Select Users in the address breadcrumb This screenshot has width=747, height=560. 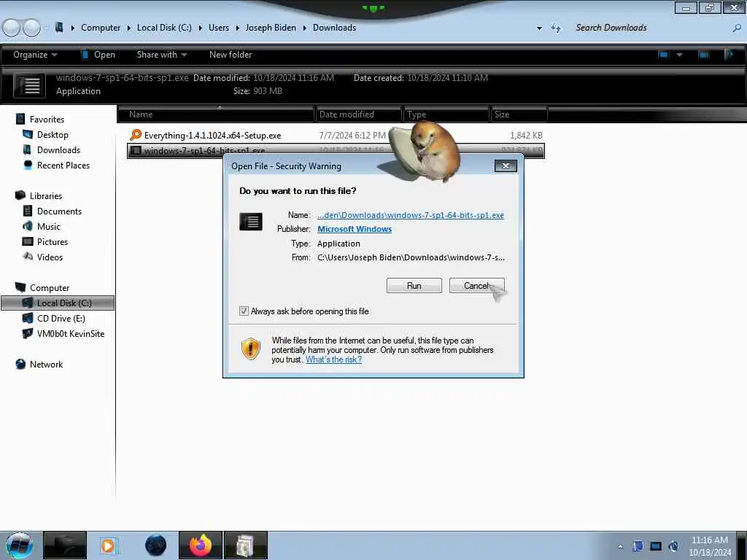pyautogui.click(x=219, y=28)
